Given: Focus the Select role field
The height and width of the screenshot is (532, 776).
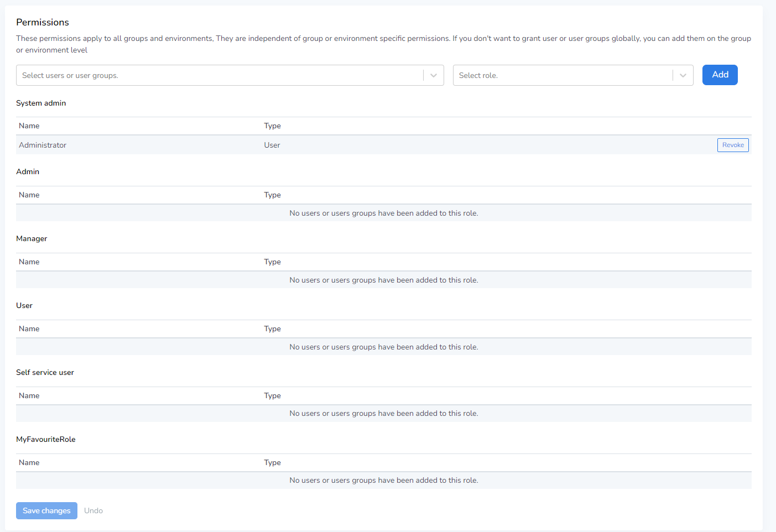Looking at the screenshot, I should coord(563,76).
